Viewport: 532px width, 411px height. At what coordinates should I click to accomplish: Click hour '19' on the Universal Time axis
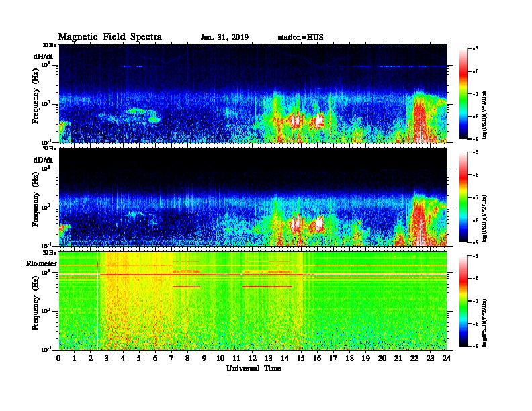[x=365, y=358]
